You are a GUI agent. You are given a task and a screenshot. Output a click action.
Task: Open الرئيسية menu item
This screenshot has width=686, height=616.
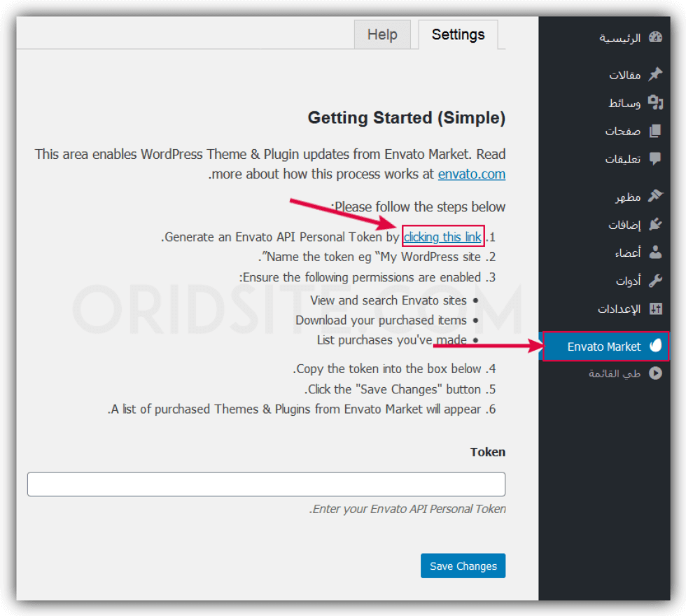(619, 38)
